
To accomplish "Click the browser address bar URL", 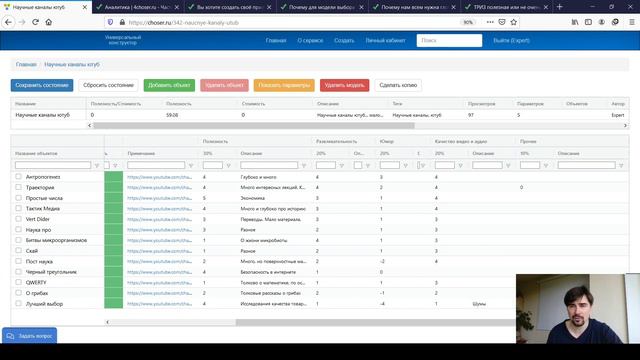I will (x=184, y=22).
